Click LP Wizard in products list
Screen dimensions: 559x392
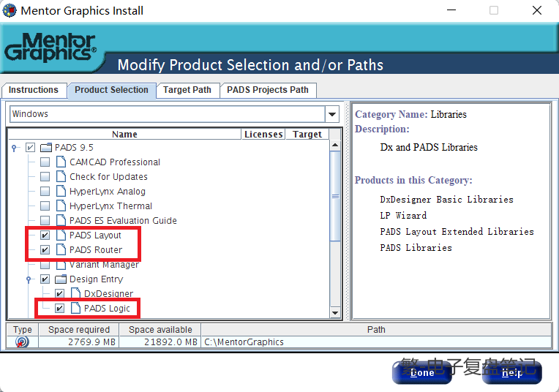403,216
